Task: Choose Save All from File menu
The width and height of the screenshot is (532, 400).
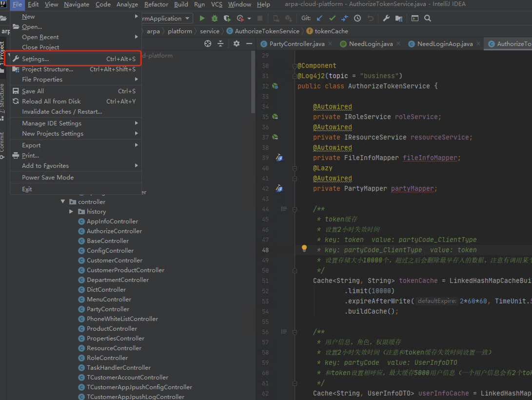Action: pyautogui.click(x=76, y=91)
